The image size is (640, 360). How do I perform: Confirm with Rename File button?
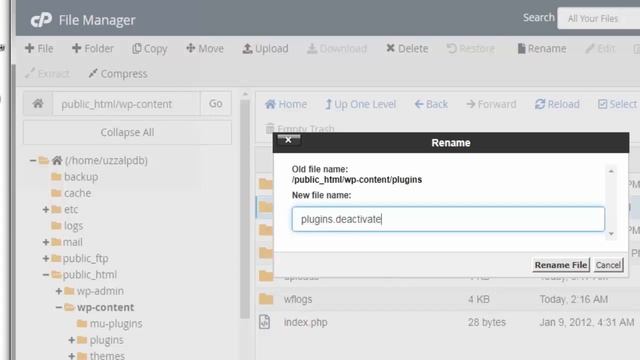561,265
